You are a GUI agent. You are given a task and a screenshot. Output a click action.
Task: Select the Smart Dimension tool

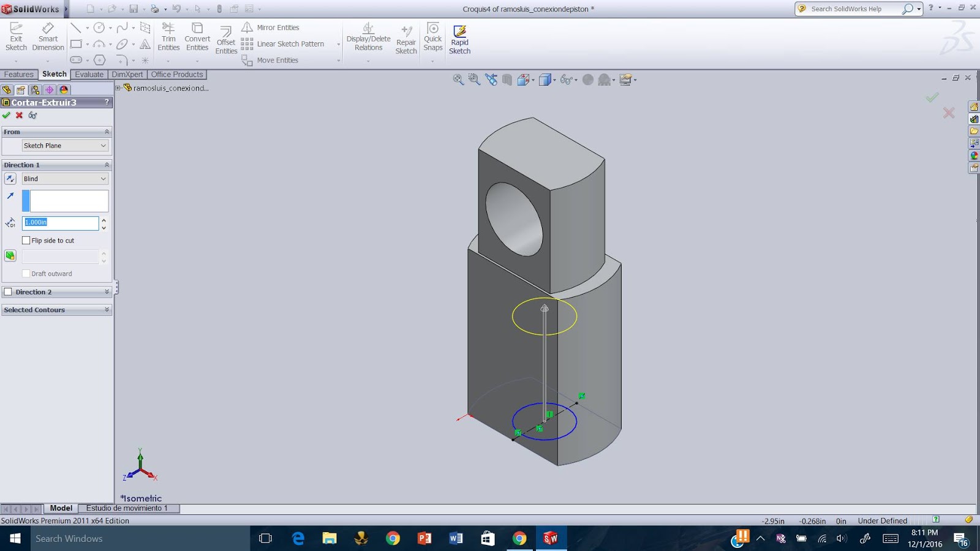pos(48,37)
